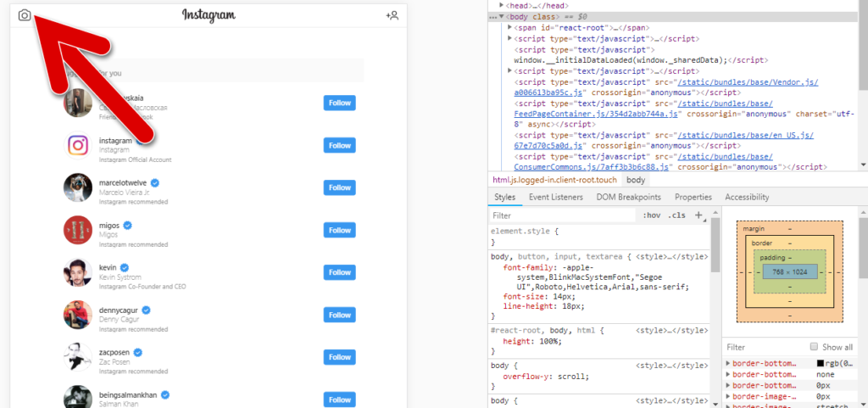
Task: Follow zacposen
Action: tap(340, 357)
